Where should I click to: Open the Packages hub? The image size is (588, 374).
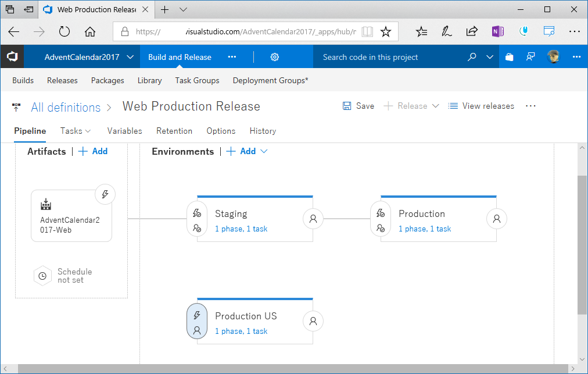coord(107,80)
